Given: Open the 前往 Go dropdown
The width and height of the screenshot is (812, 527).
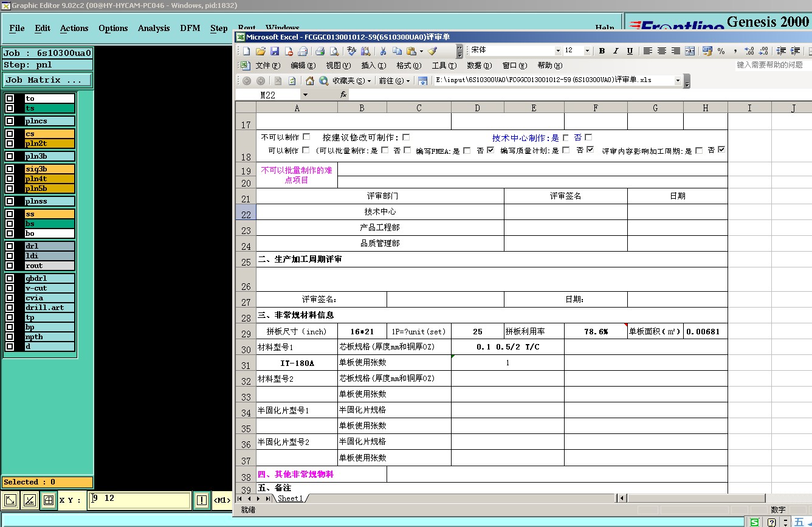Looking at the screenshot, I should point(395,80).
